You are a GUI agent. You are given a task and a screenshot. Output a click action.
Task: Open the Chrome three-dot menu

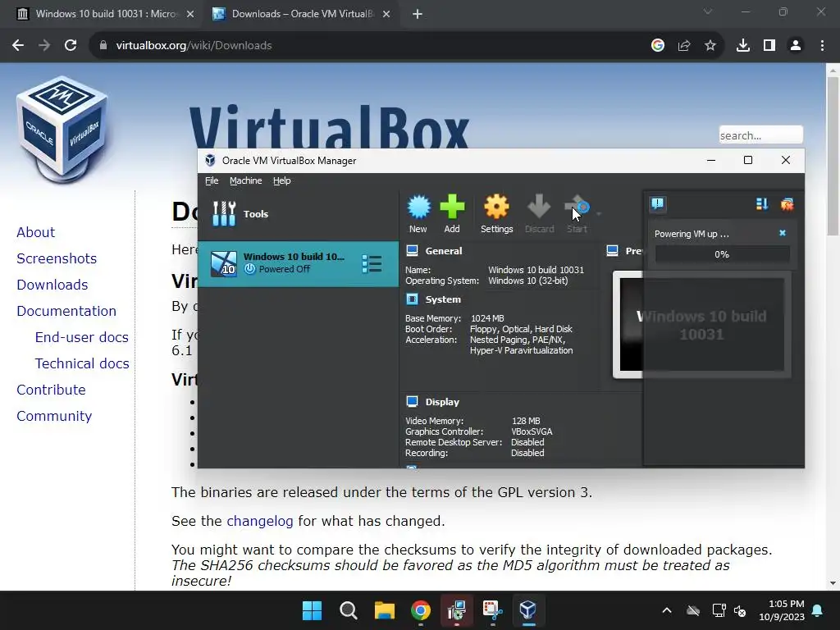coord(822,46)
